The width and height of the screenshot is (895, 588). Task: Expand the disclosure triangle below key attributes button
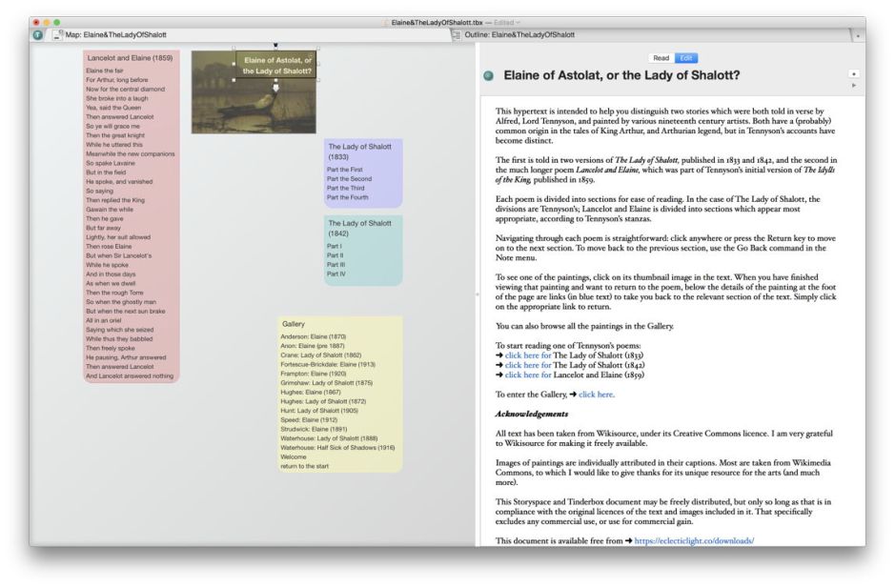(x=853, y=86)
